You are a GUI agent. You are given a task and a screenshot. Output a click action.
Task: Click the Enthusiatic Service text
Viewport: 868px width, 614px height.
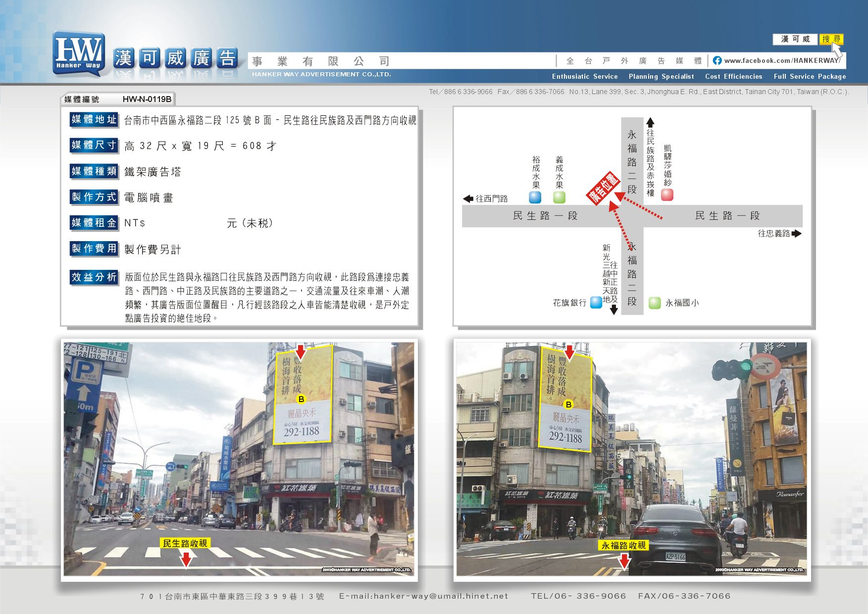point(585,76)
